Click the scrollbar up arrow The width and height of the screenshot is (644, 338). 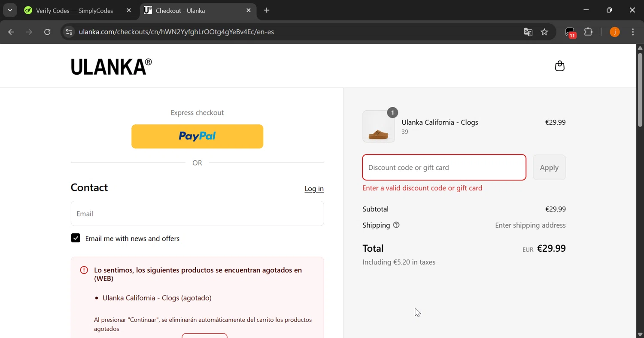(x=640, y=48)
